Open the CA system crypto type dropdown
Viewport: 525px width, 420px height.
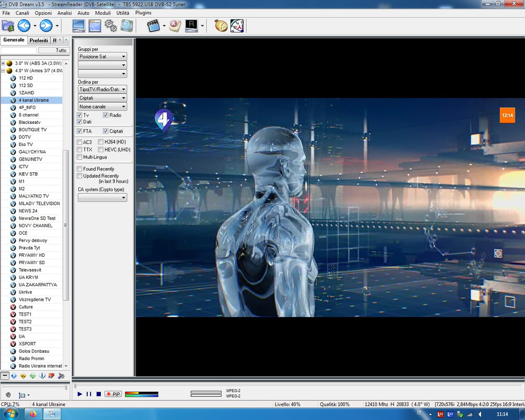[102, 197]
